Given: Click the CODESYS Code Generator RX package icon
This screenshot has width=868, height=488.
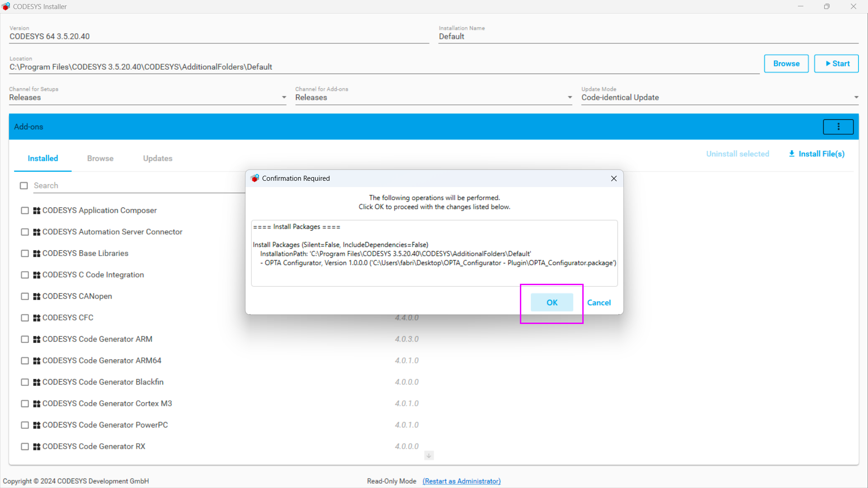Looking at the screenshot, I should [37, 446].
